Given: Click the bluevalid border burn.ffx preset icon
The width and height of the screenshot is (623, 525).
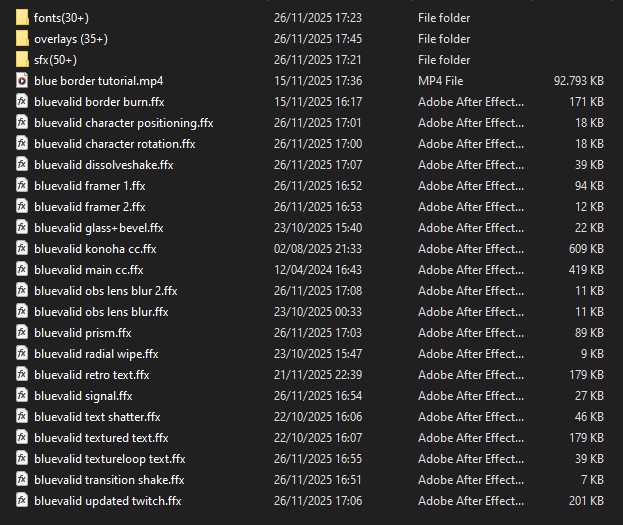Looking at the screenshot, I should 22,101.
